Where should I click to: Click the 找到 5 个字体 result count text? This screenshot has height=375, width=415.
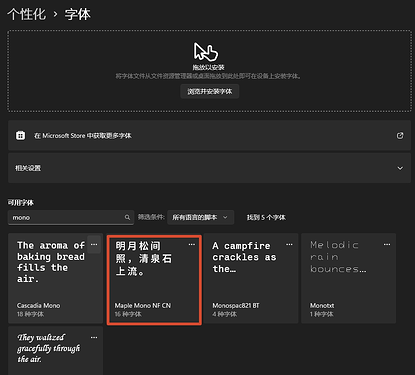(x=266, y=217)
